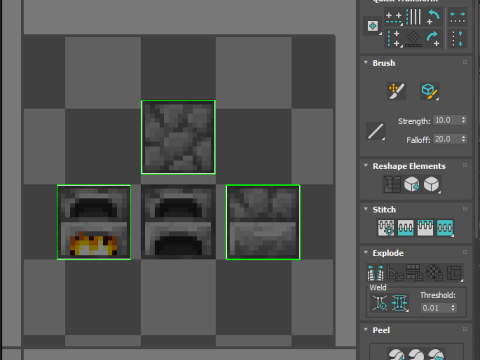The width and height of the screenshot is (480, 360).
Task: Click the Weld Selected Subobjects icon
Action: pyautogui.click(x=399, y=303)
